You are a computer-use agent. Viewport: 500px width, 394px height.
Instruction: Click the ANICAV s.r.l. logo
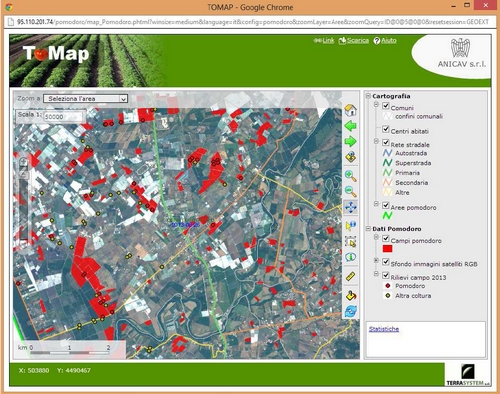click(461, 53)
